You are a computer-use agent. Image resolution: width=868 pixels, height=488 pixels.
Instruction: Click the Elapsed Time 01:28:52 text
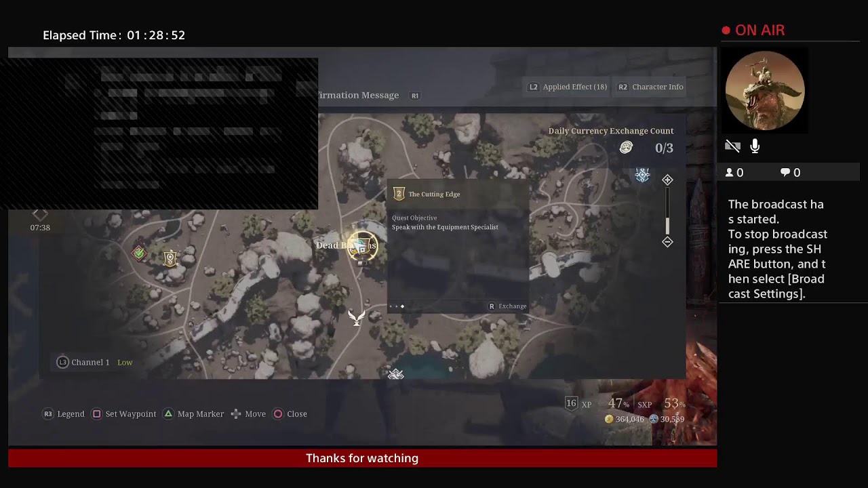pos(114,35)
